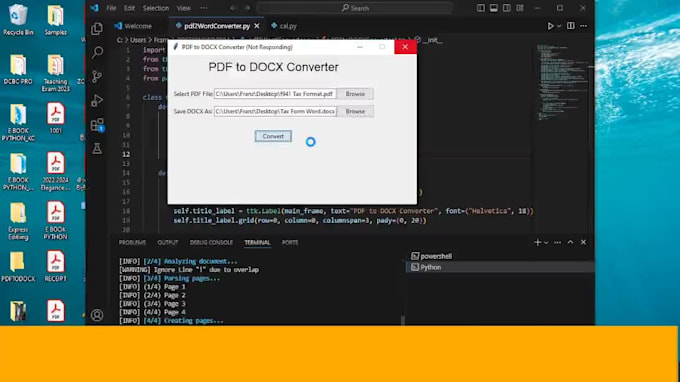Open the Explorer view in activity bar
This screenshot has width=680, height=382.
97,29
